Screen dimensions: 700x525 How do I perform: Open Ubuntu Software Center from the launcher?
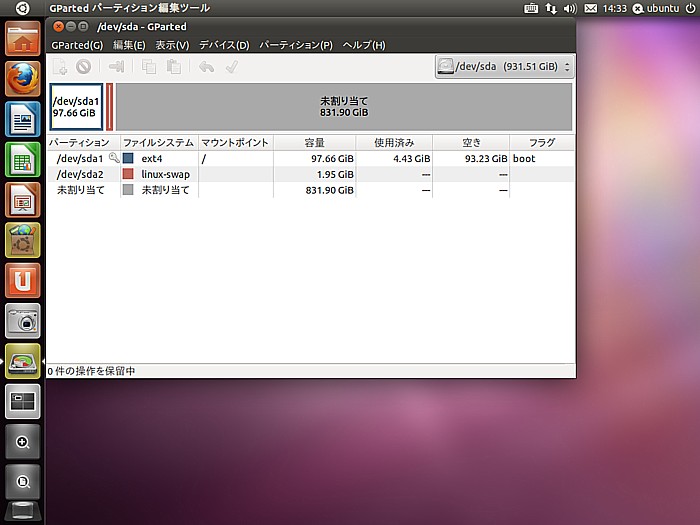click(23, 240)
